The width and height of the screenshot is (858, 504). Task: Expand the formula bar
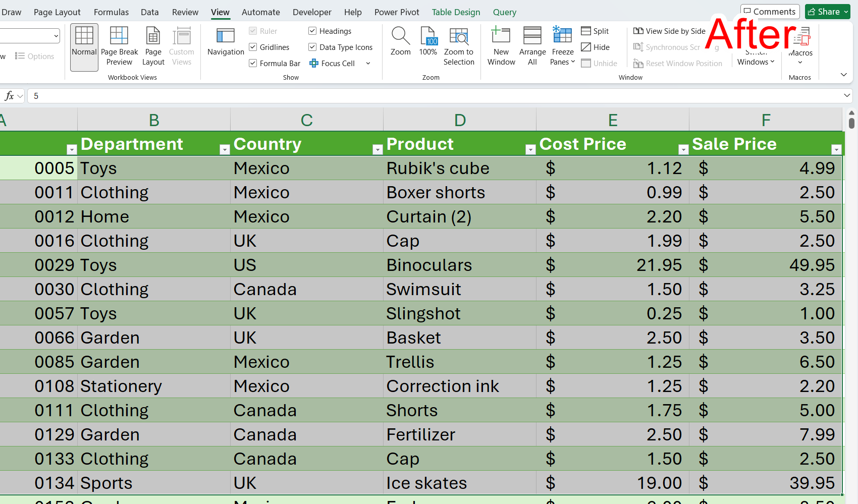click(x=846, y=96)
